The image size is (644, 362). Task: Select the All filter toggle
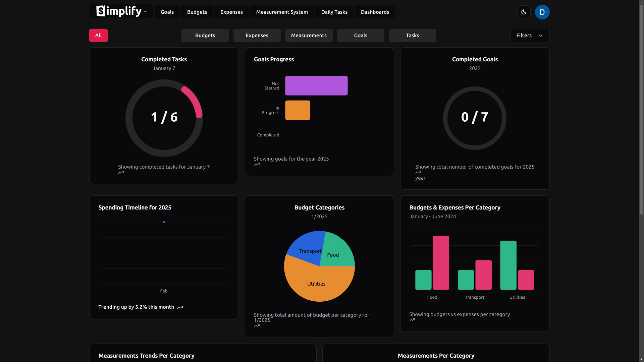(x=98, y=36)
